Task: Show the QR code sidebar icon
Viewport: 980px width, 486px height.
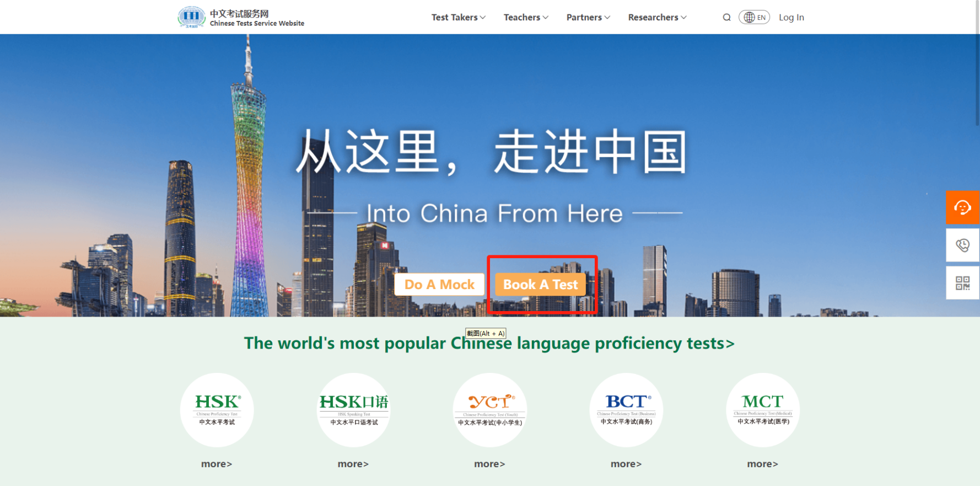Action: 962,283
